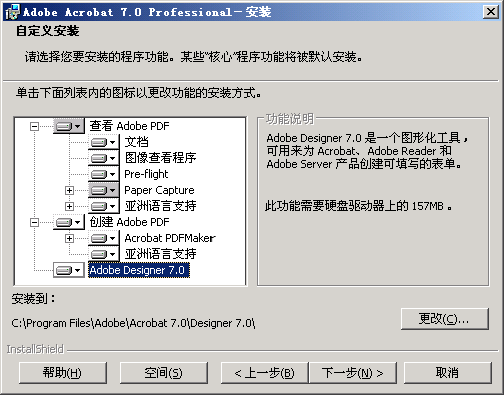Open install options icon for Adobe Designer 7.0

[69, 270]
